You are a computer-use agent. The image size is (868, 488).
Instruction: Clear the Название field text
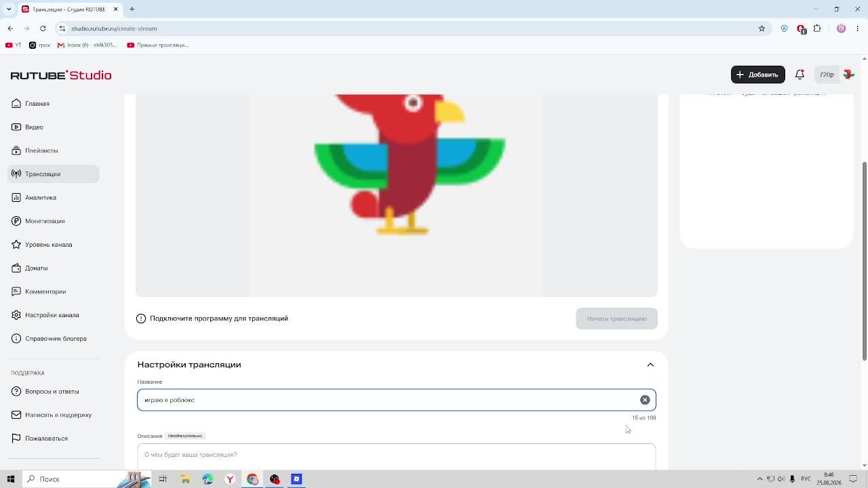645,400
